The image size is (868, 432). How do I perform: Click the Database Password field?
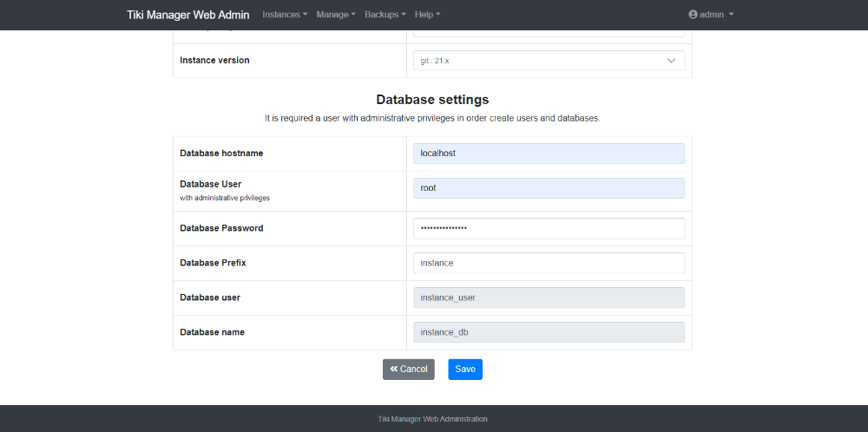click(x=549, y=228)
